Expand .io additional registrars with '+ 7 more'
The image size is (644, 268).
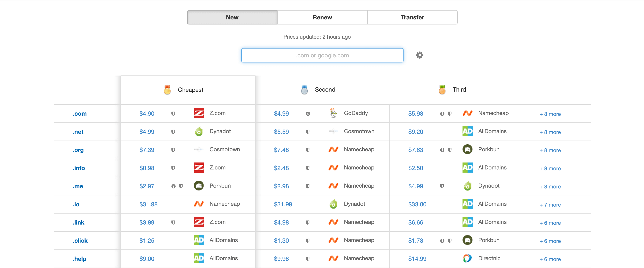point(550,204)
